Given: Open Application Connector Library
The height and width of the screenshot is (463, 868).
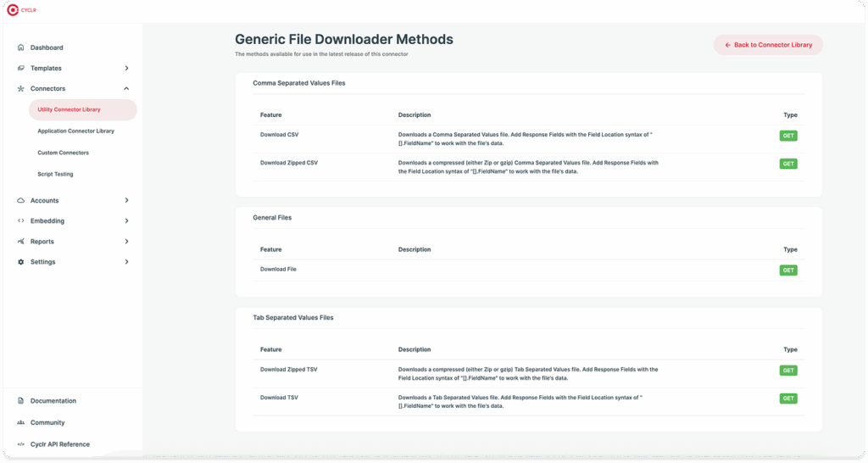Looking at the screenshot, I should (75, 131).
